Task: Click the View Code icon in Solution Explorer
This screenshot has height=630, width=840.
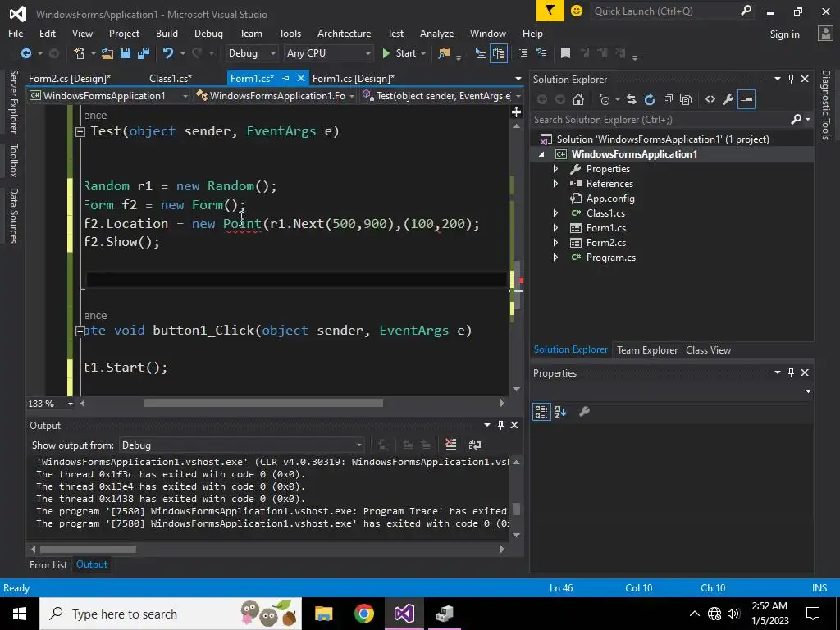Action: [710, 99]
